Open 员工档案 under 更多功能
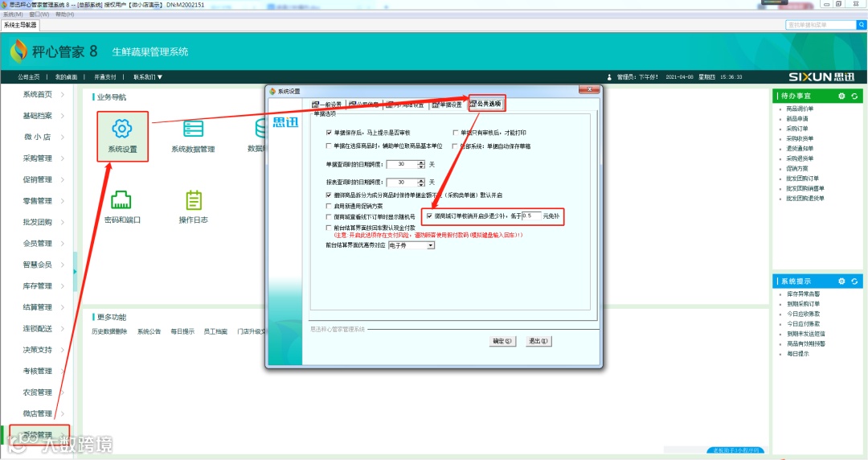Viewport: 868px width, 460px height. pyautogui.click(x=215, y=331)
